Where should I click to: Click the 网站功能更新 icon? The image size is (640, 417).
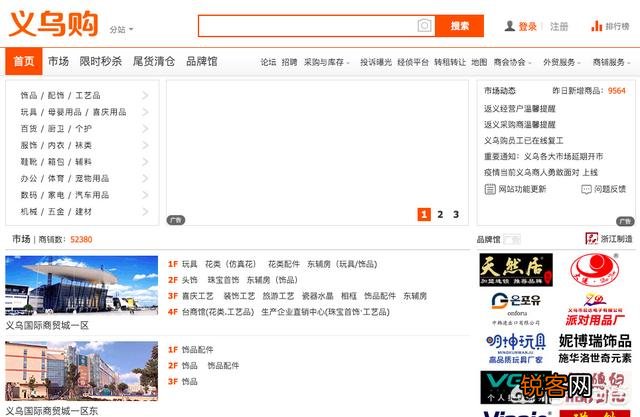(x=490, y=189)
